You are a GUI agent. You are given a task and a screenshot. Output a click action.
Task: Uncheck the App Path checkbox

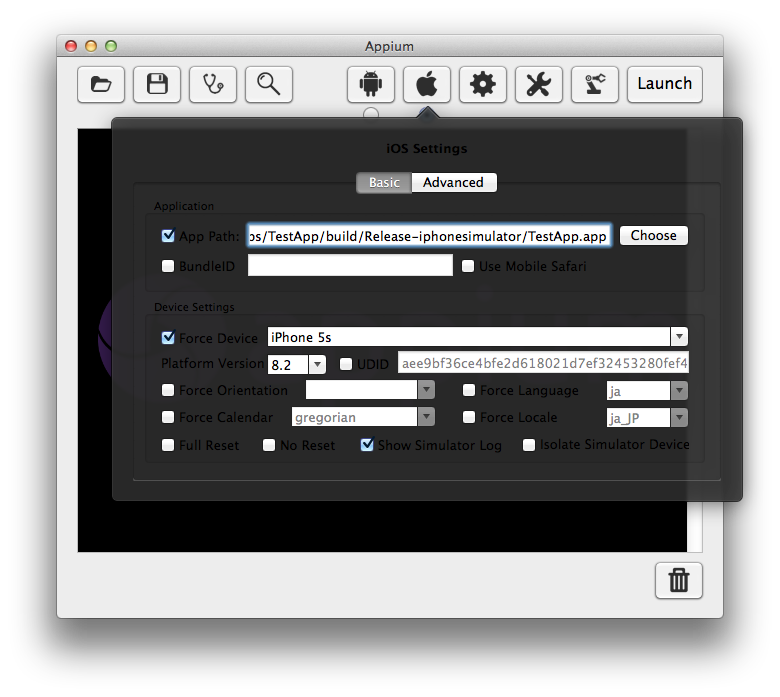[x=168, y=236]
